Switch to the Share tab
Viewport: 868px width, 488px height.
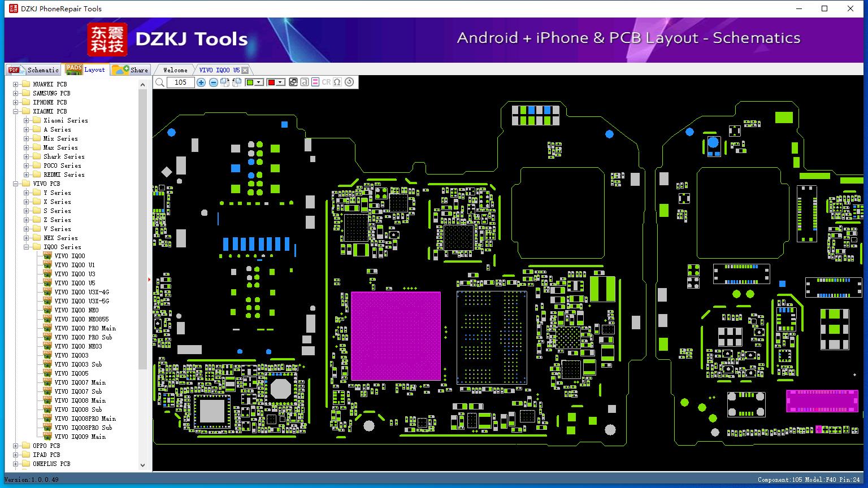130,69
